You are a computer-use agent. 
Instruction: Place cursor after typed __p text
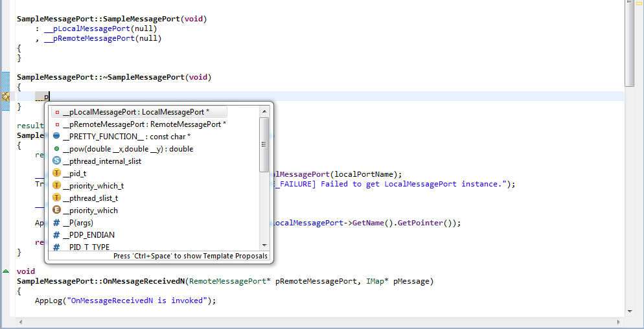49,97
